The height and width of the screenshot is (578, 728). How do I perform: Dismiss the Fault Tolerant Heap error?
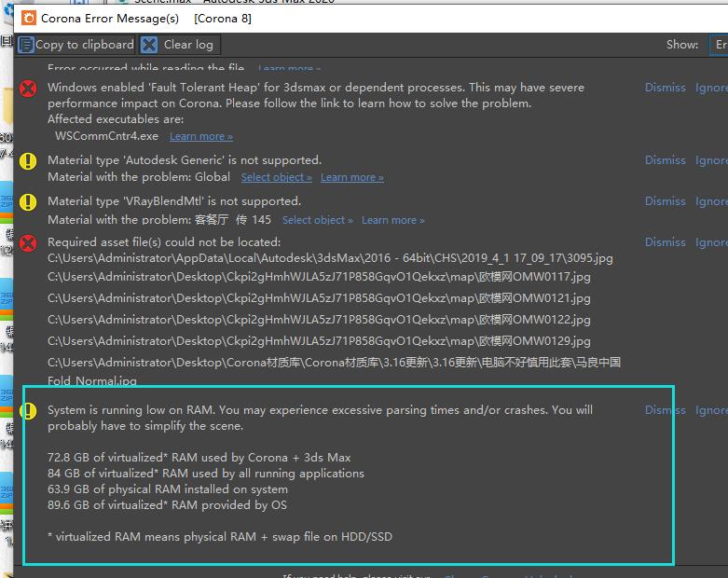pyautogui.click(x=665, y=88)
